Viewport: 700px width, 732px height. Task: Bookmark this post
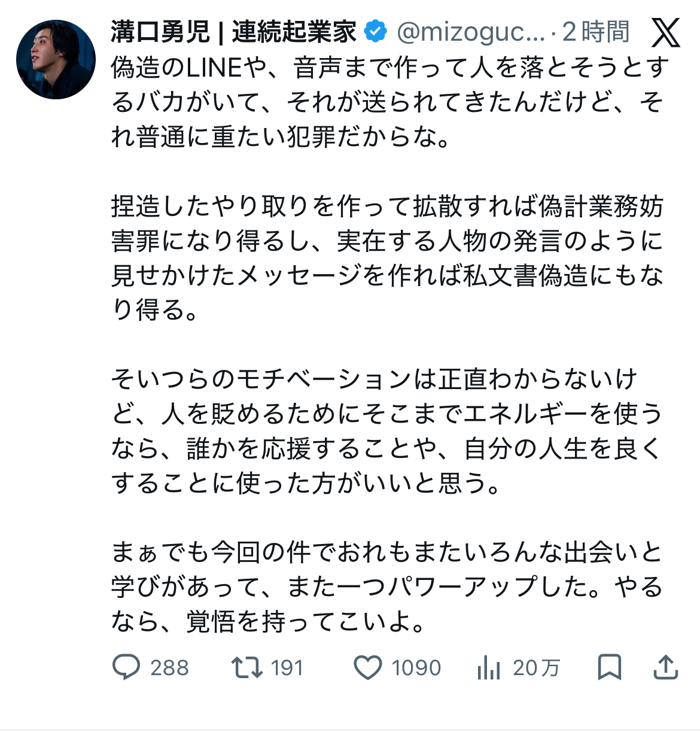(610, 667)
